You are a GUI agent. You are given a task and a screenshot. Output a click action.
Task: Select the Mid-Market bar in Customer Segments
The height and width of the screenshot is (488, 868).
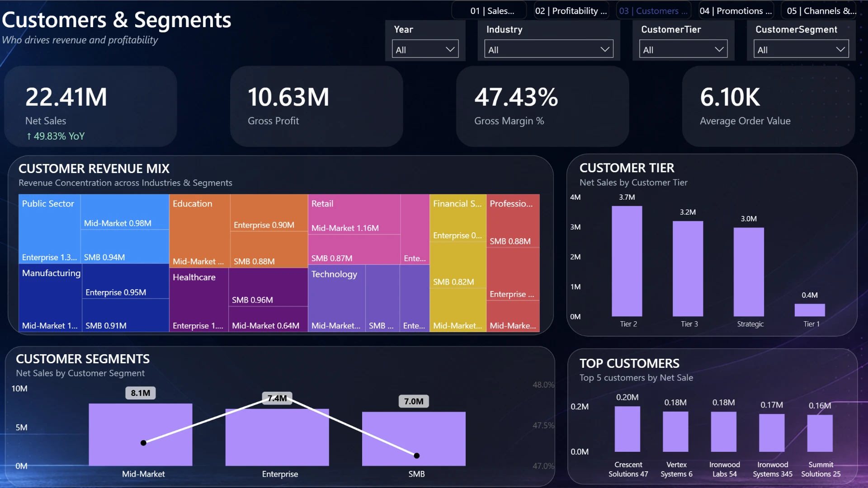[141, 435]
